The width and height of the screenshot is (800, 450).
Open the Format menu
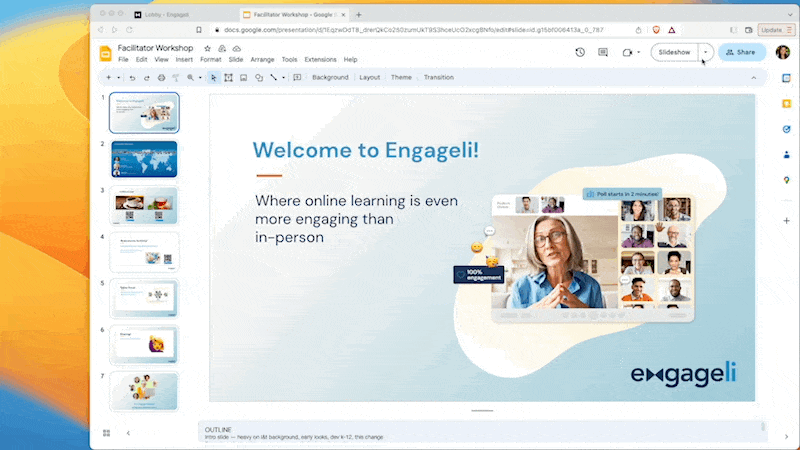(211, 60)
